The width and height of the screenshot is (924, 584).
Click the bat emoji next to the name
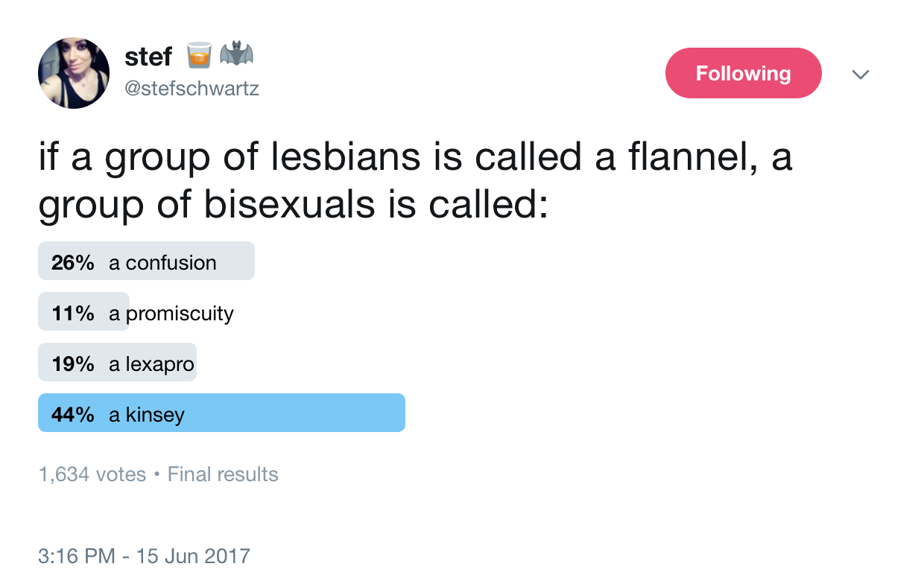[236, 55]
